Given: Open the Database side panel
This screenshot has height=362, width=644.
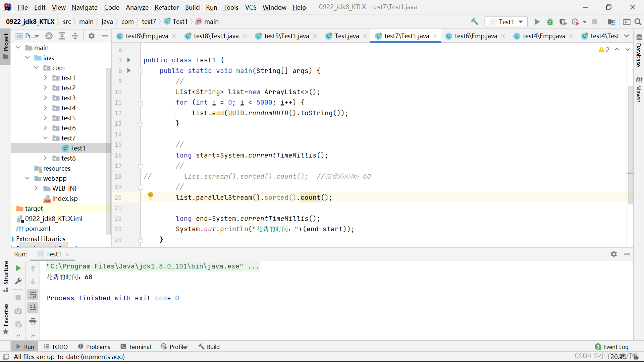Looking at the screenshot, I should (x=639, y=51).
